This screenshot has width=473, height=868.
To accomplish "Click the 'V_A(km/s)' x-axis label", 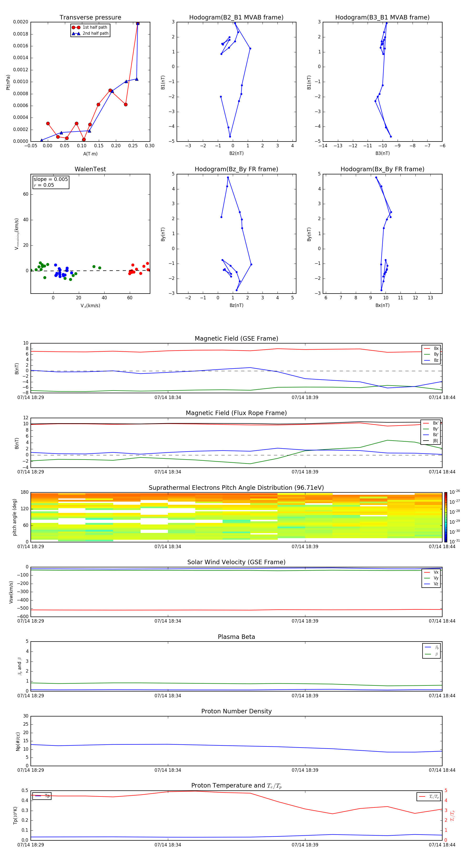I will click(x=90, y=306).
